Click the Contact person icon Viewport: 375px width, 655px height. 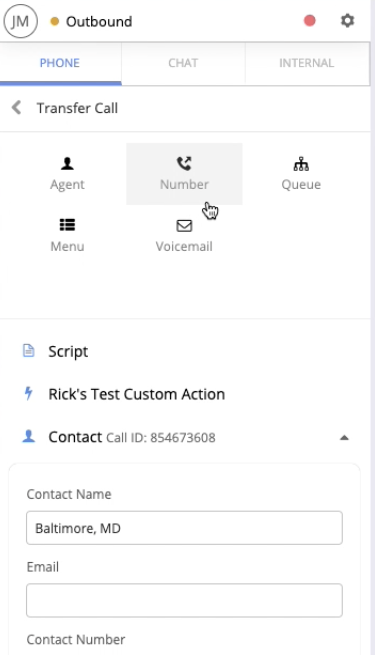[x=28, y=437]
